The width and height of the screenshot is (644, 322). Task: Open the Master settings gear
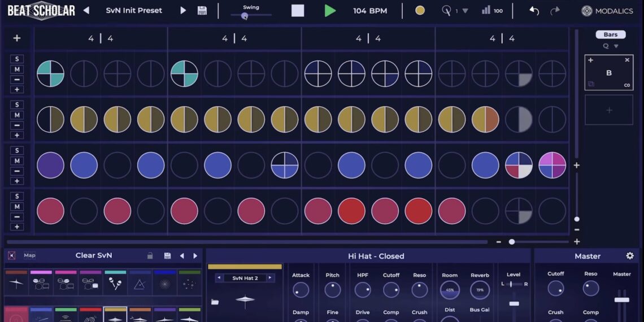click(630, 256)
